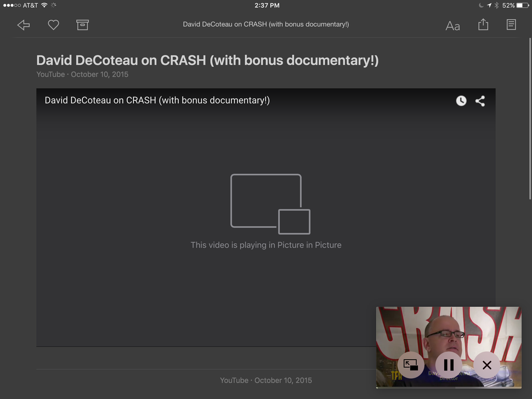Add video to Watch Later using the clock icon

[461, 101]
